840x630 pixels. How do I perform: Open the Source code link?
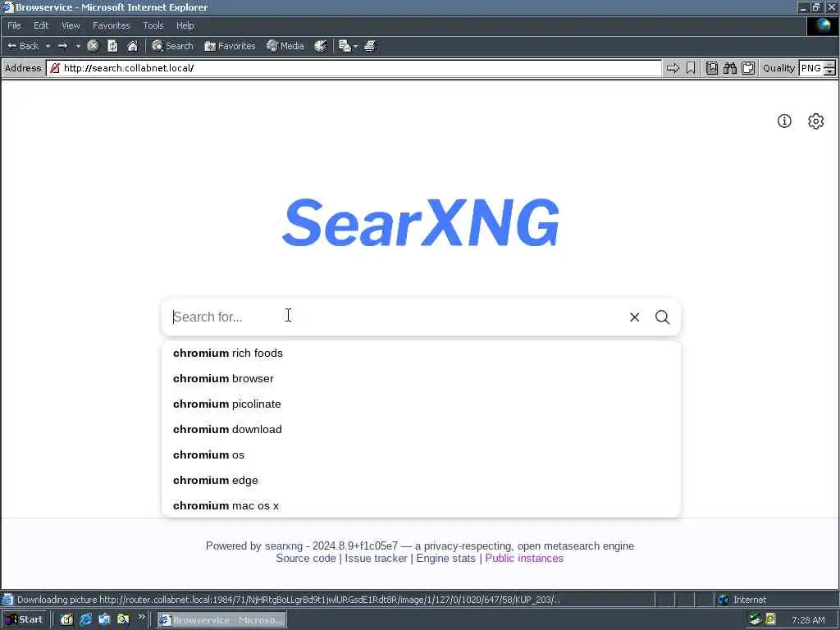(x=306, y=558)
